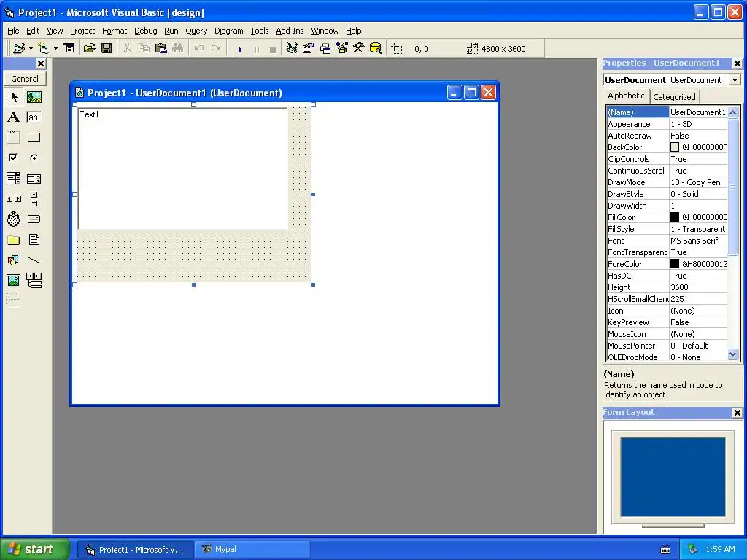
Task: Open the Format menu
Action: click(x=115, y=31)
